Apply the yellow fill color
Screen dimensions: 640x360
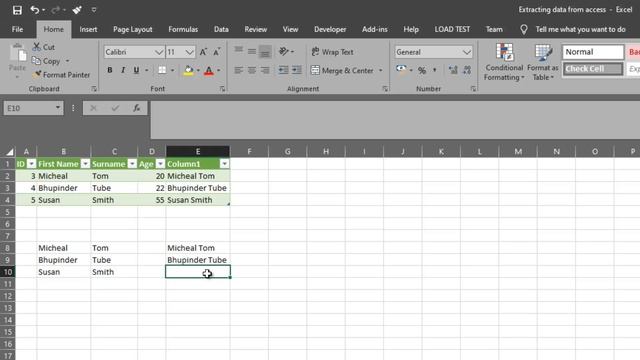pyautogui.click(x=189, y=70)
